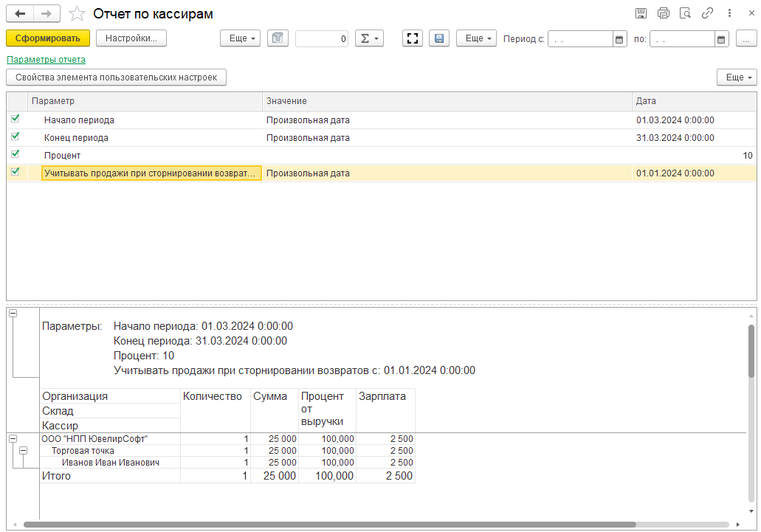The height and width of the screenshot is (532, 761).
Task: Click the Период с date input field
Action: pos(580,39)
